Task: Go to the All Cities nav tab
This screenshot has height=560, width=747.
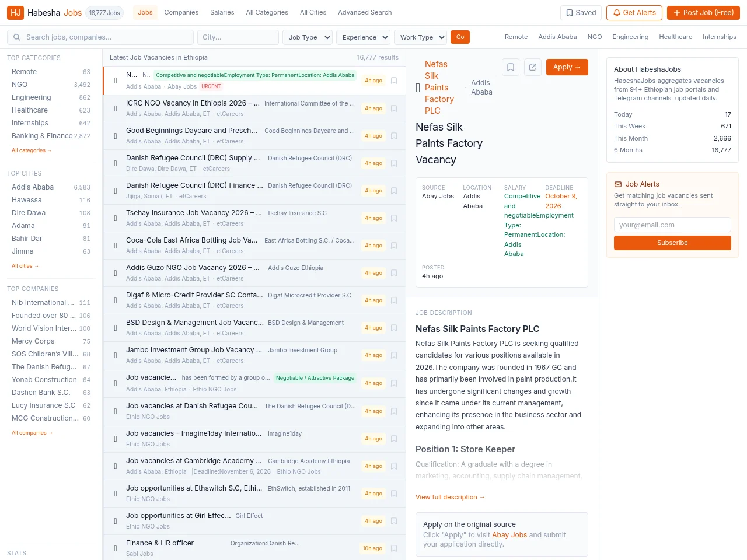Action: (313, 12)
